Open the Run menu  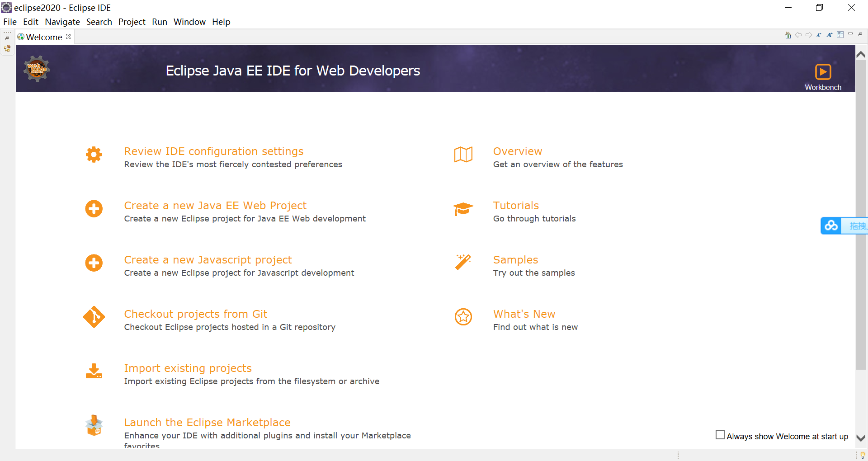coord(159,22)
